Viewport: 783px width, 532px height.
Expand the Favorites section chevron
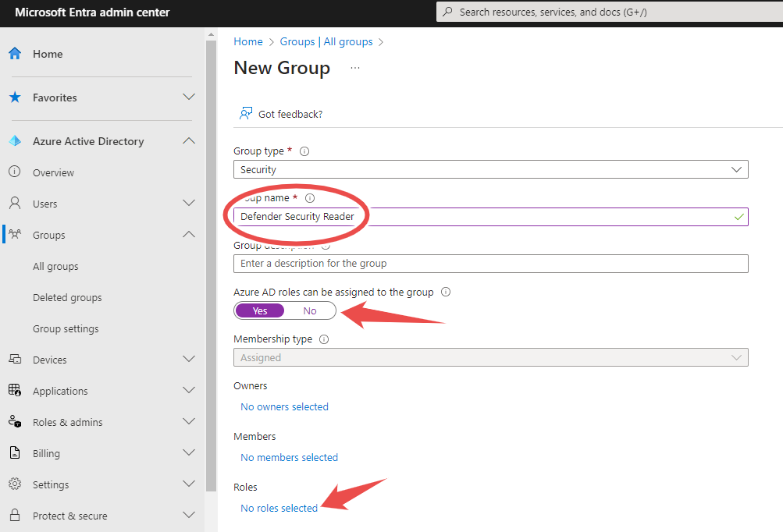189,97
